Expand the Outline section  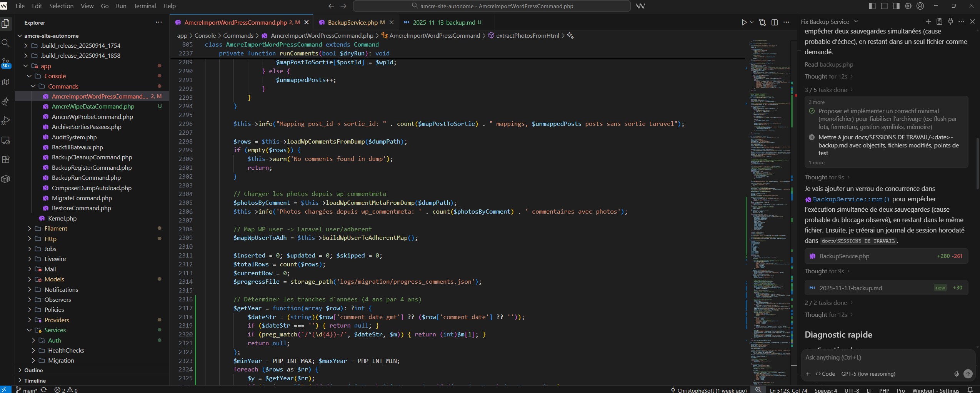click(33, 370)
